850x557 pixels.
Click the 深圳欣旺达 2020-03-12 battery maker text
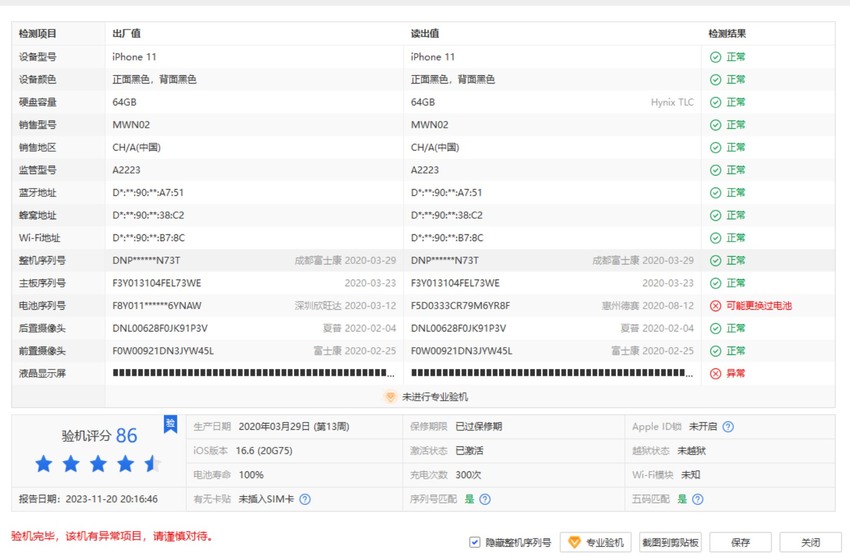point(345,306)
